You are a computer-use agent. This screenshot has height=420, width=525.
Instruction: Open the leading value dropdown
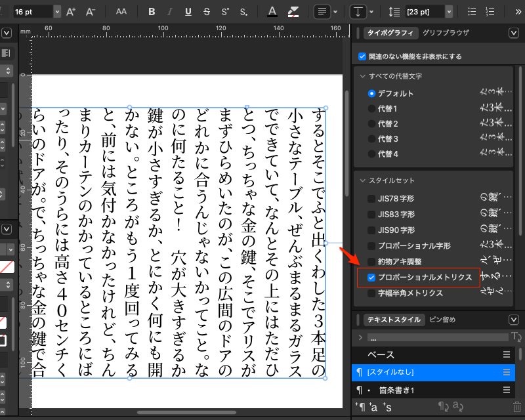[x=449, y=12]
